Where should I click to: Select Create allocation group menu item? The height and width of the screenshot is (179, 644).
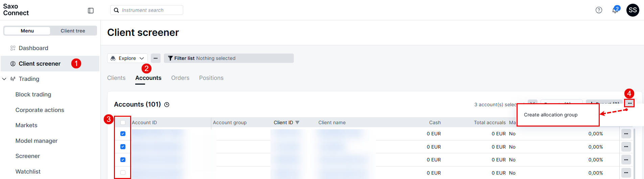(x=551, y=115)
